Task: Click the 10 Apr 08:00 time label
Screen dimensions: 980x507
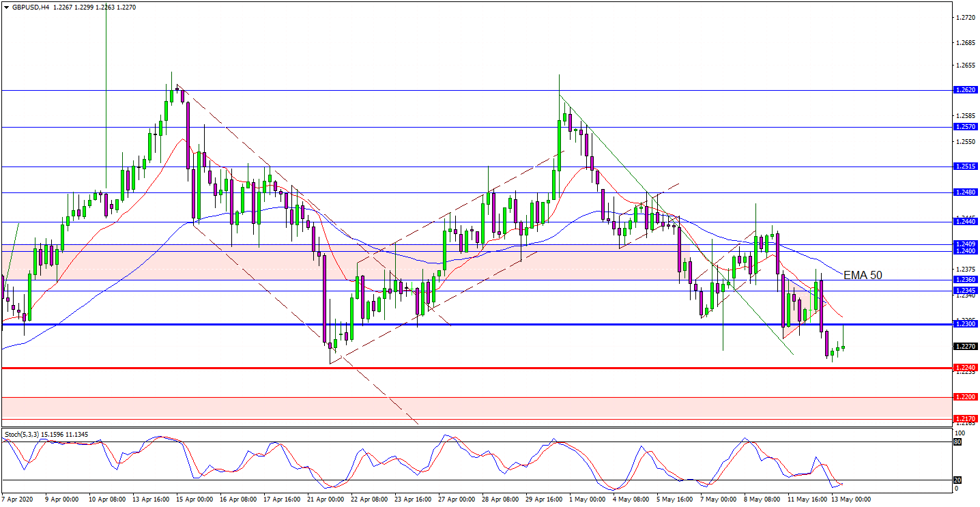Action: point(106,499)
